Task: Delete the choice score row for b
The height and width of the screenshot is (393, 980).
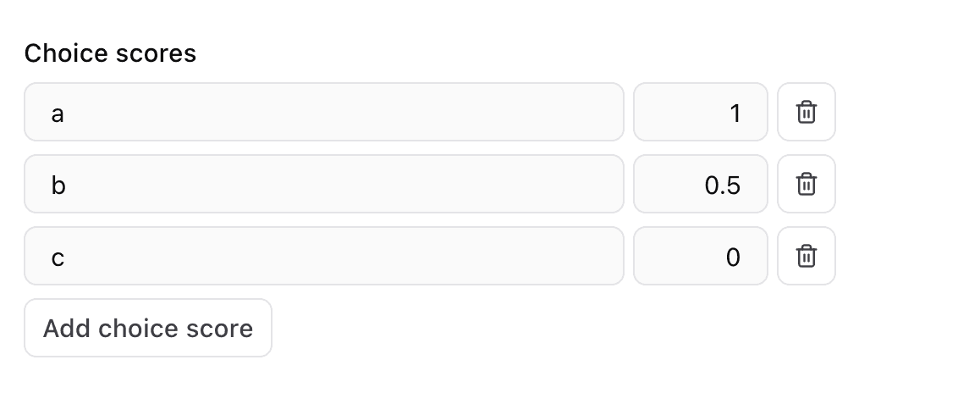Action: click(806, 184)
